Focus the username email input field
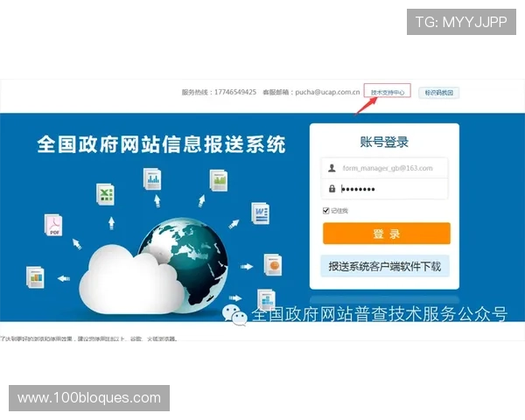 pos(384,168)
